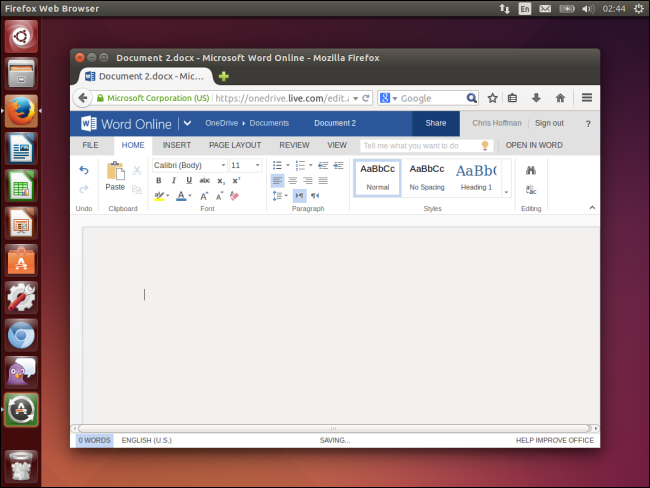Open line spacing options
The image size is (650, 488).
(x=280, y=196)
